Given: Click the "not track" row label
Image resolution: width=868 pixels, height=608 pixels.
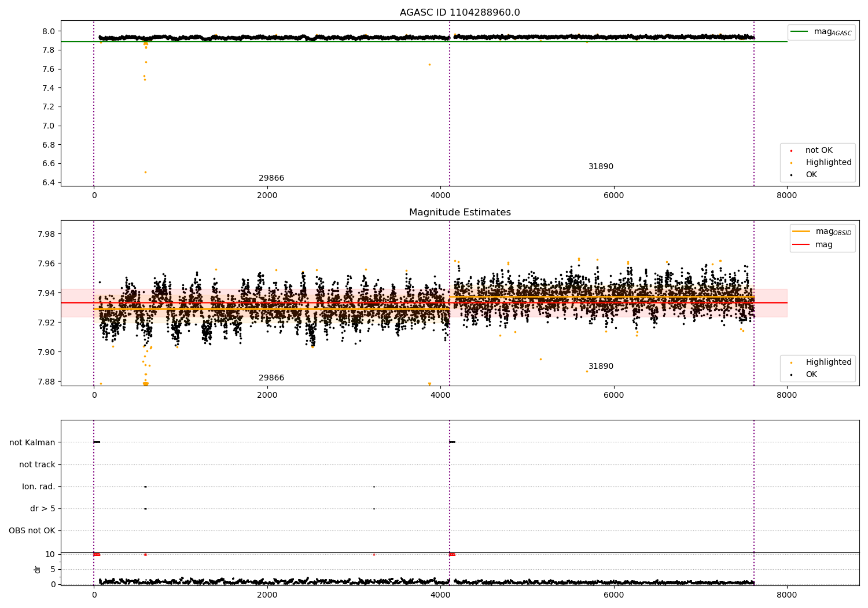Looking at the screenshot, I should click(x=37, y=465).
